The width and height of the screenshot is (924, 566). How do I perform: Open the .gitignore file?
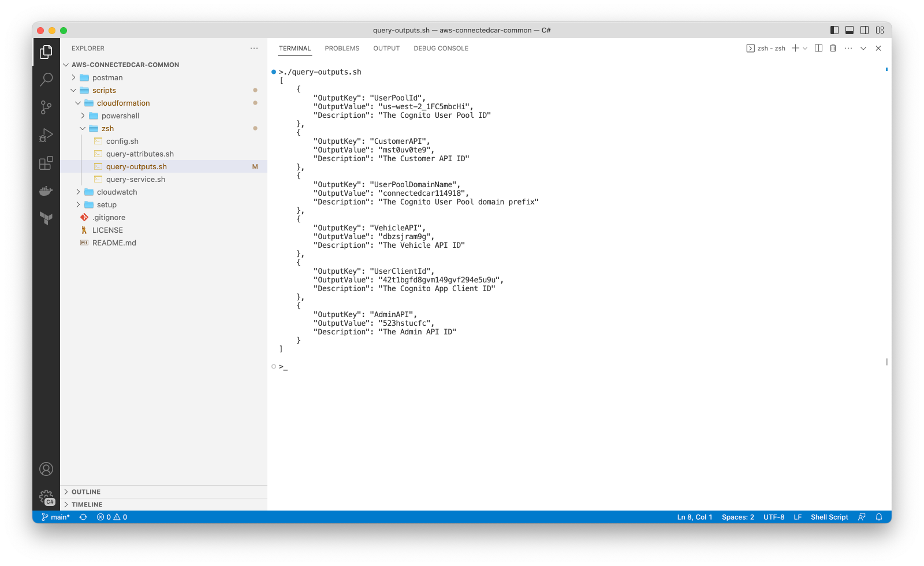[x=164, y=217]
